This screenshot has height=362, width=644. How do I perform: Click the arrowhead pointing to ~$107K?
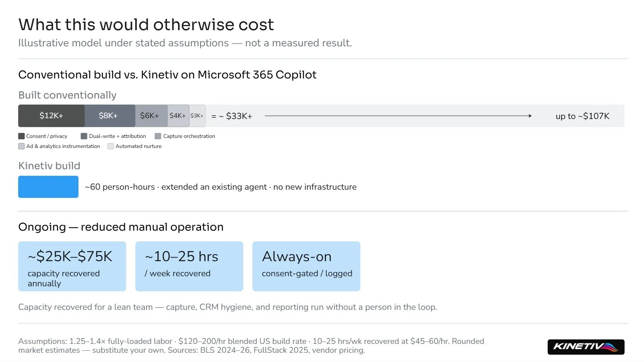pyautogui.click(x=530, y=116)
